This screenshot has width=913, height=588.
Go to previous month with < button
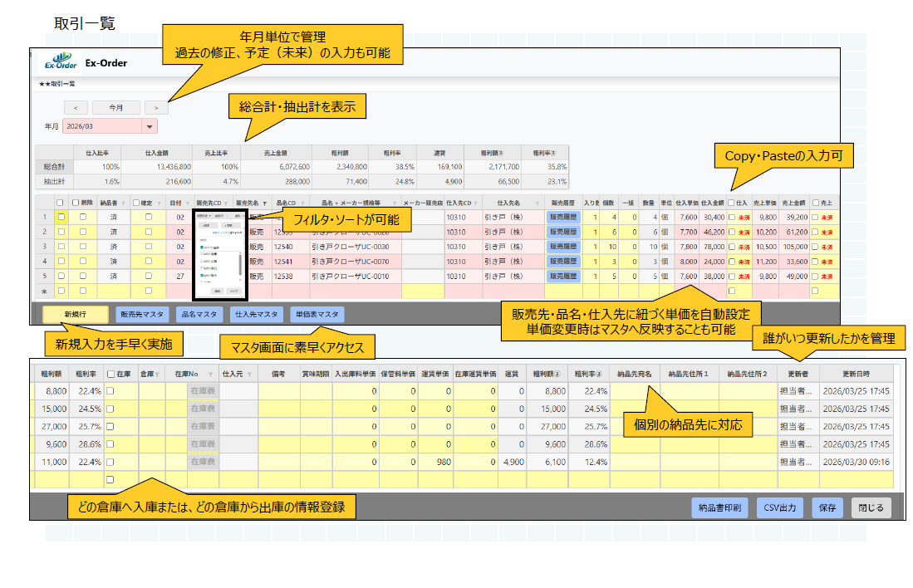pyautogui.click(x=76, y=107)
